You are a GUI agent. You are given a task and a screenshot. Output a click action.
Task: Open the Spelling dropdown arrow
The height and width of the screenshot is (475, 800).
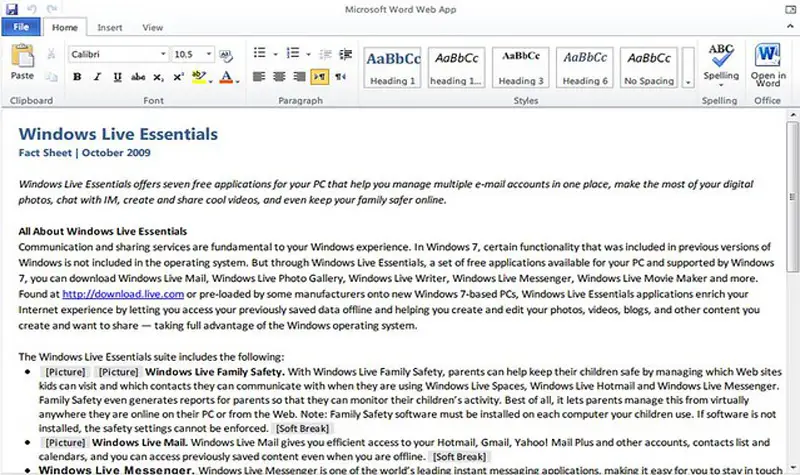[721, 86]
